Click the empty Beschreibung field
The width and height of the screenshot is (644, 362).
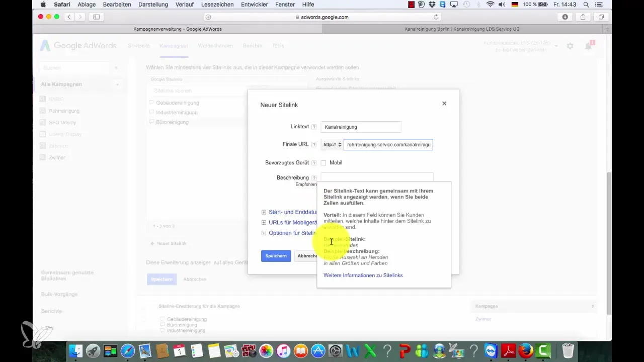pos(377,177)
